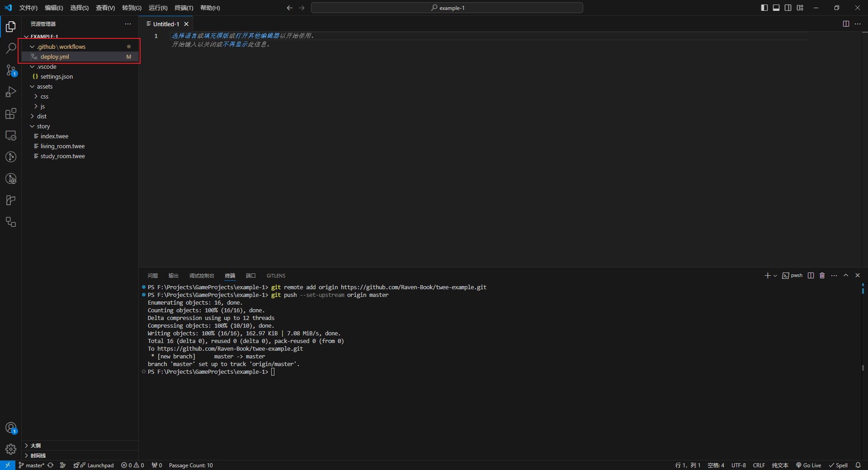Switch to the 问题 problems tab

(153, 276)
